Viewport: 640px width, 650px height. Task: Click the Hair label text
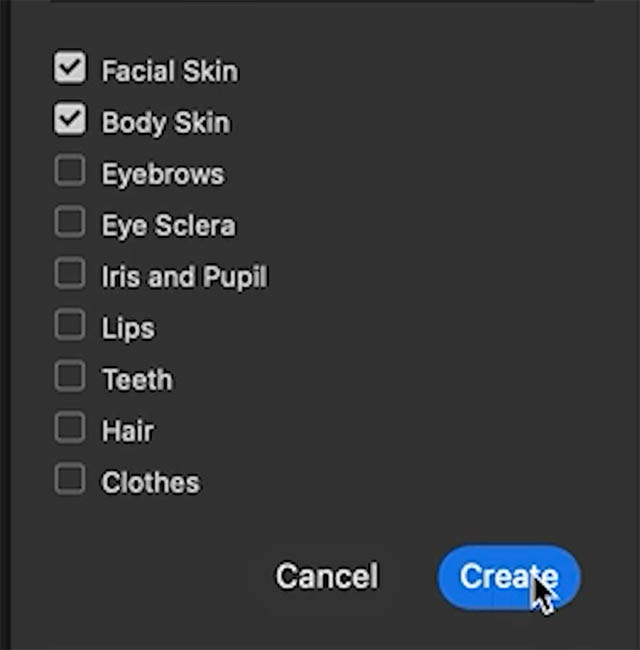click(128, 431)
